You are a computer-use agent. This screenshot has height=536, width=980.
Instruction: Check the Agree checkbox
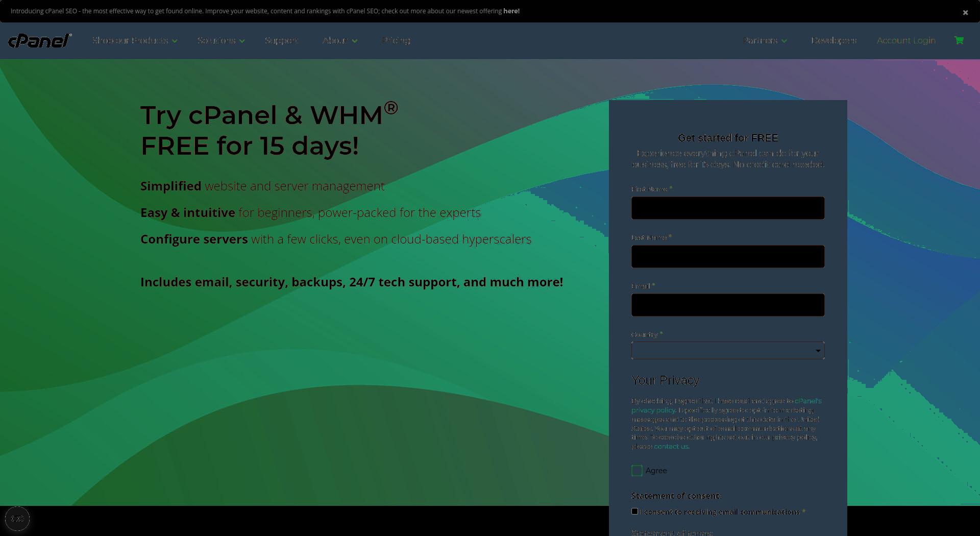[636, 471]
